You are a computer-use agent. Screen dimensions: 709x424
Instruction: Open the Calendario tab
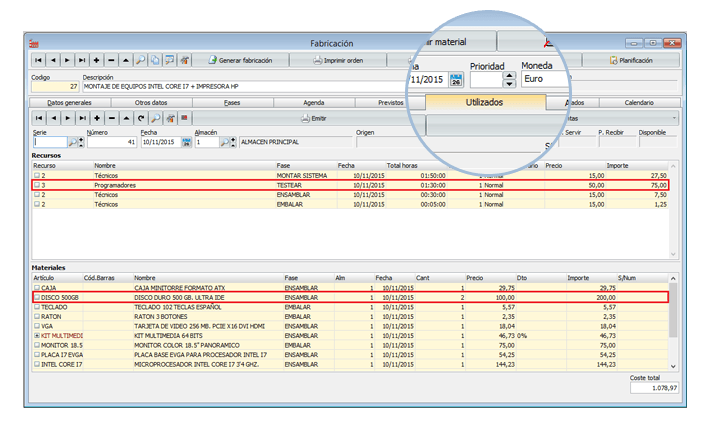[639, 102]
